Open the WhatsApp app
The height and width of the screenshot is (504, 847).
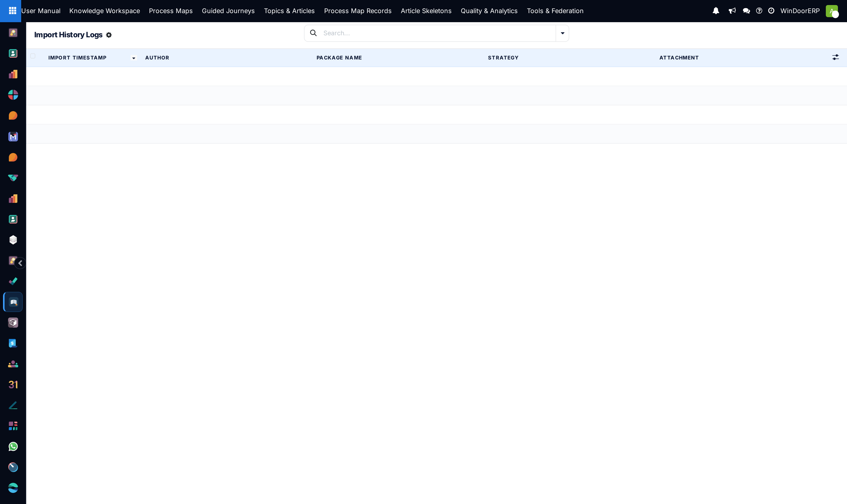[x=13, y=447]
